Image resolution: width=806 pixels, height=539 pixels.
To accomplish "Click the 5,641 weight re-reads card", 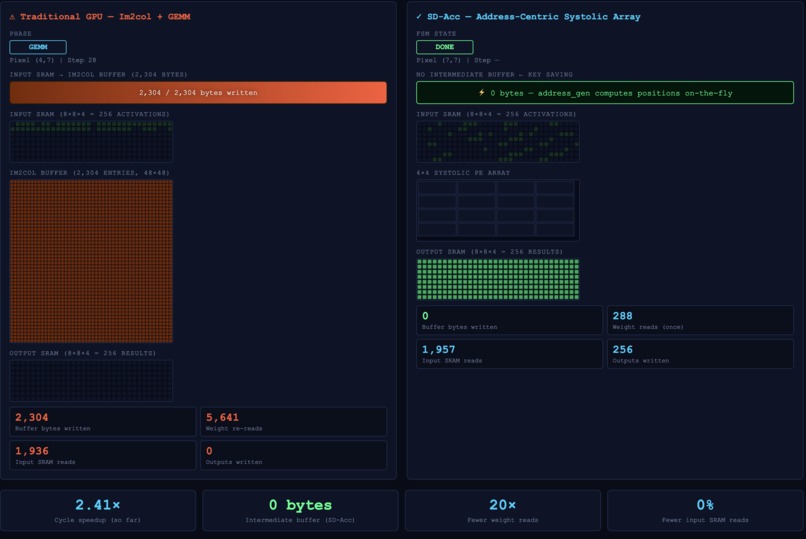I will coord(294,422).
